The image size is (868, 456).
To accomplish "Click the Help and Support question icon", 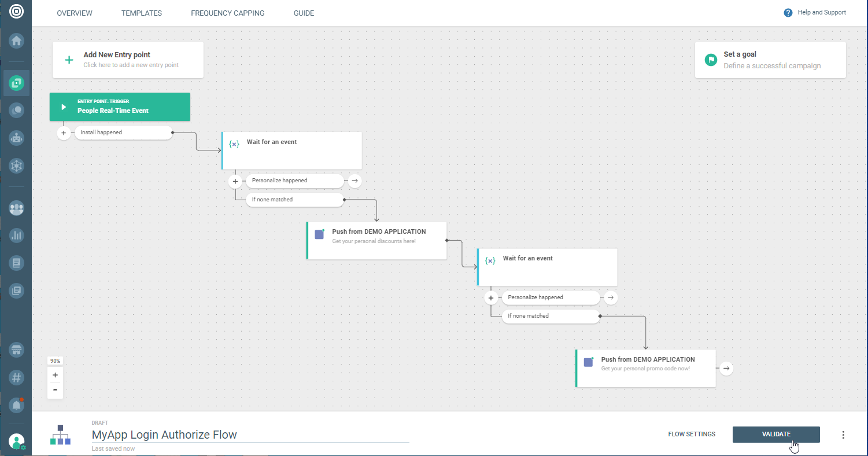I will [x=788, y=13].
